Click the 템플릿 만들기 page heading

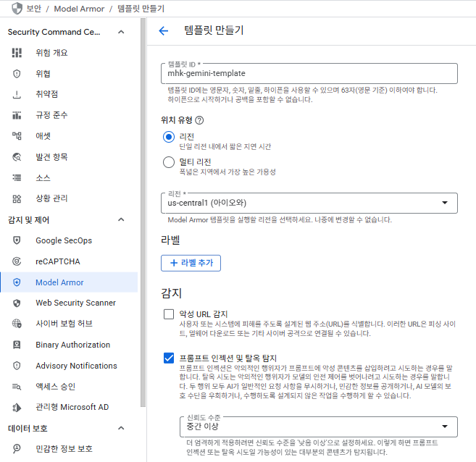click(214, 30)
